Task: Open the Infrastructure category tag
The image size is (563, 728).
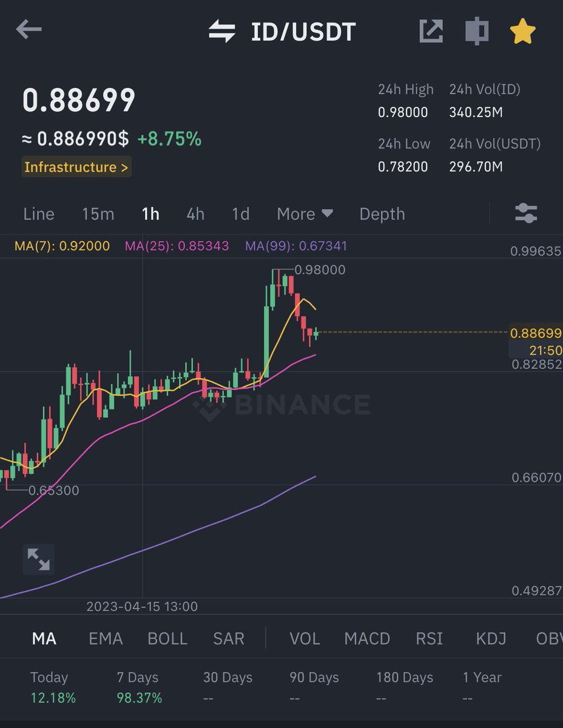Action: [x=76, y=167]
